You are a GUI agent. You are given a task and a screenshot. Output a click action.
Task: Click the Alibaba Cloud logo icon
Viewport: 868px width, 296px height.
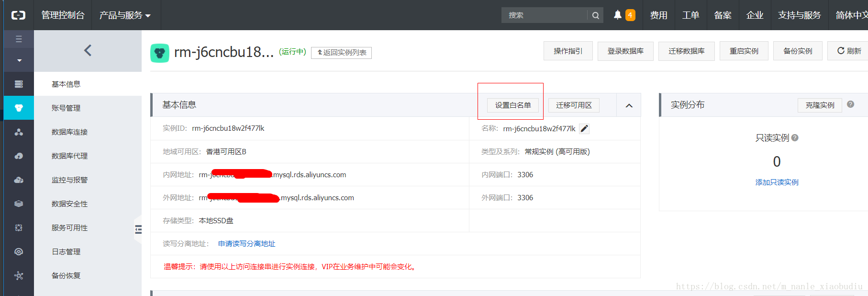[x=18, y=15]
